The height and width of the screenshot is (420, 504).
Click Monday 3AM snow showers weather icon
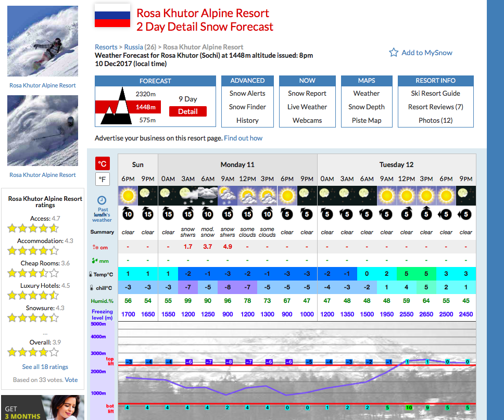pyautogui.click(x=188, y=196)
